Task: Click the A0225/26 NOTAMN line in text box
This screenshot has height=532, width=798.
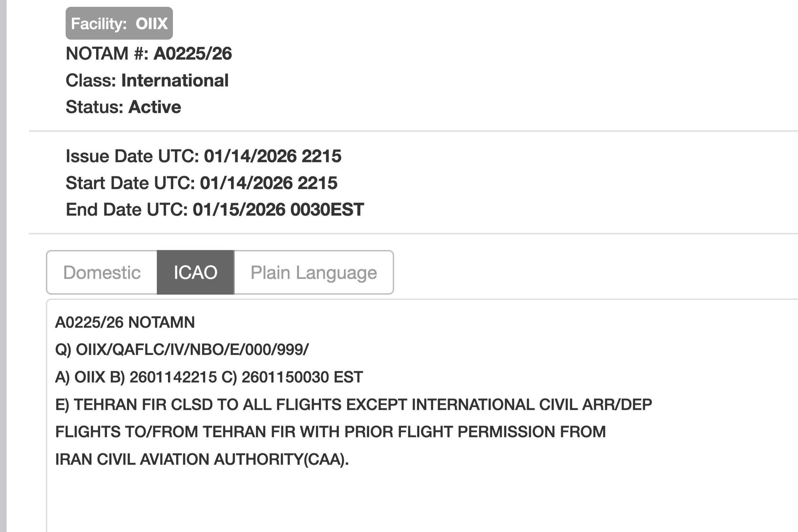Action: click(125, 322)
